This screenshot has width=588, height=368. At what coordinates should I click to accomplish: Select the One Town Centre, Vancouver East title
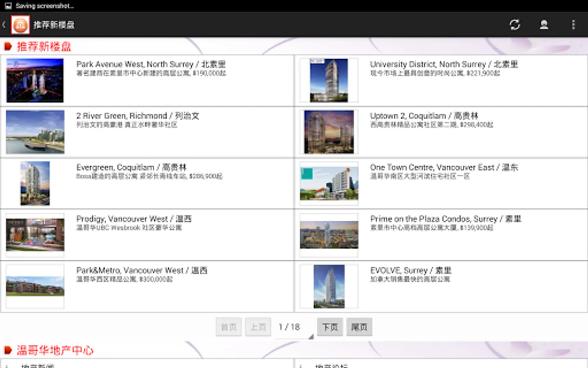click(444, 167)
